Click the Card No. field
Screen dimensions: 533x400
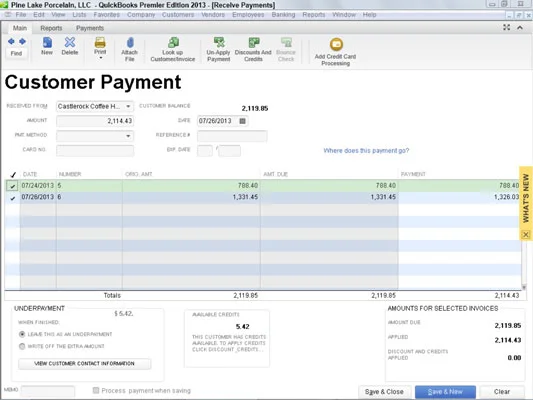click(x=95, y=150)
